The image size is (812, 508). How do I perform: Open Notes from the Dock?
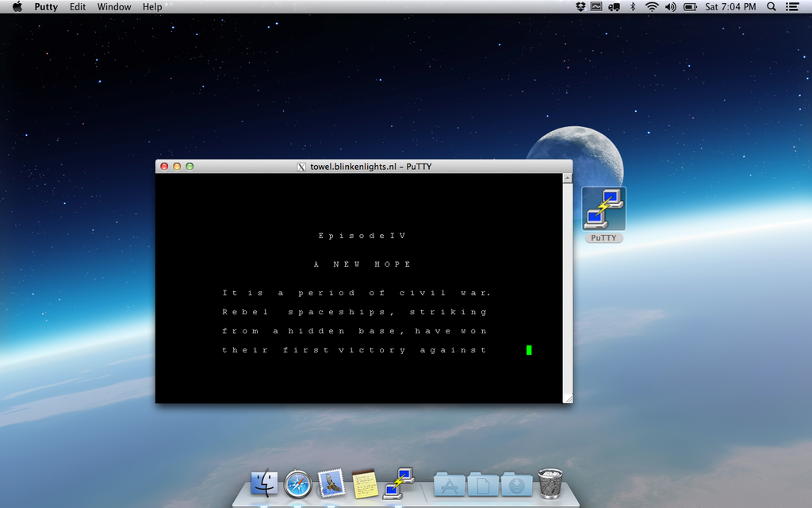click(x=365, y=484)
